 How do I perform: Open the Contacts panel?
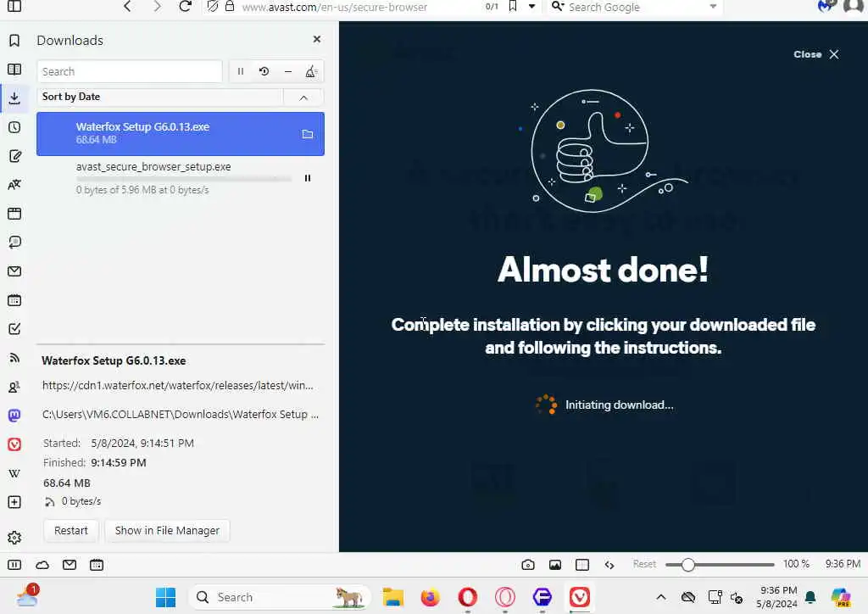[x=14, y=387]
